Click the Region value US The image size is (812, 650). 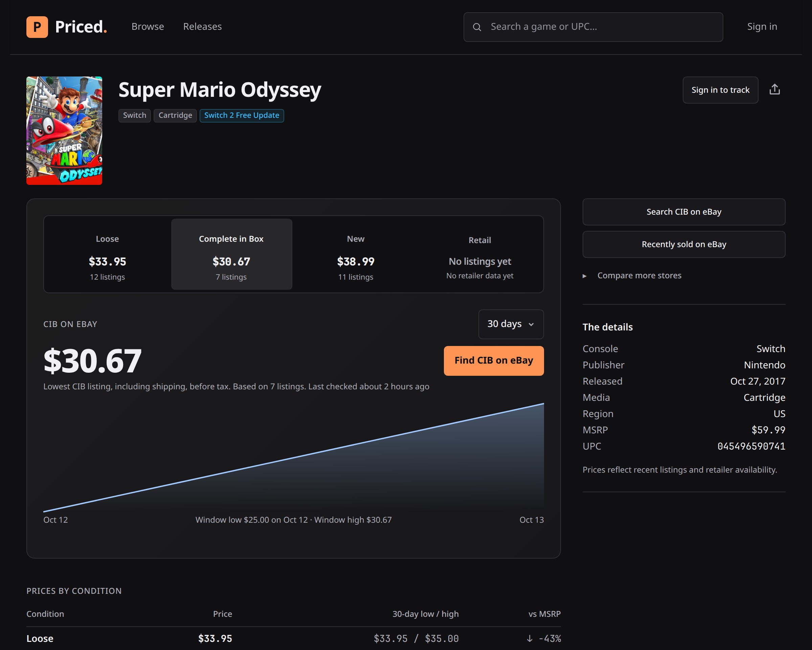(779, 414)
